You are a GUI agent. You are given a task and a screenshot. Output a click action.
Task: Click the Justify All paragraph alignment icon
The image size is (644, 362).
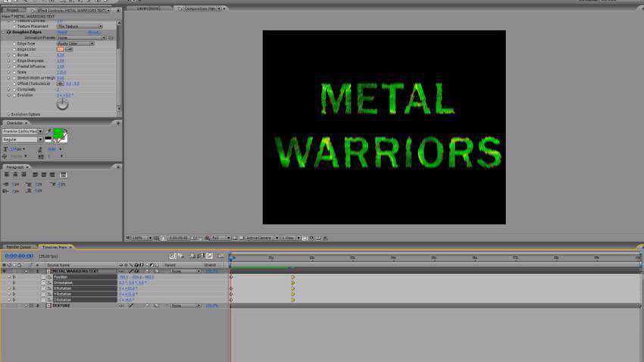pos(64,175)
